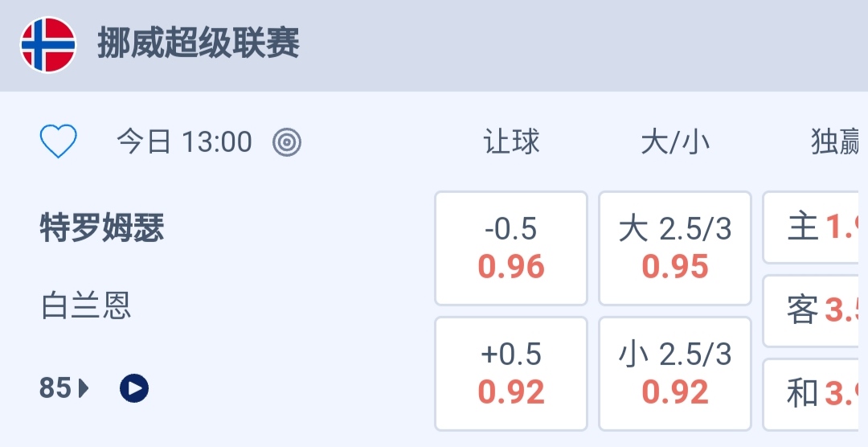The image size is (868, 447).
Task: Choose the 主 home win odds
Action: [815, 228]
